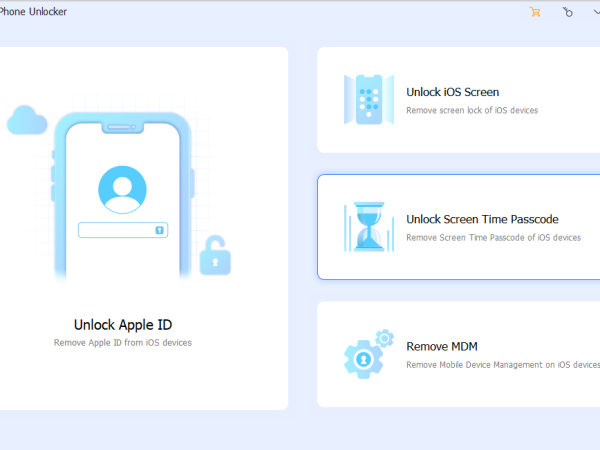Click the Unlock iOS Screen heading text

(x=453, y=92)
